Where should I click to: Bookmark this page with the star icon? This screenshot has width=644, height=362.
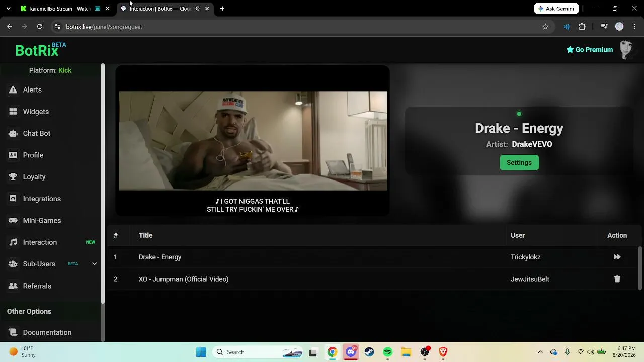click(x=545, y=27)
